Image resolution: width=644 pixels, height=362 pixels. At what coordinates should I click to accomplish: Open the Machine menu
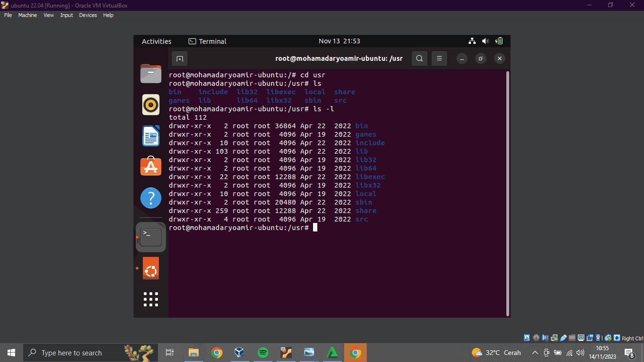[x=27, y=15]
